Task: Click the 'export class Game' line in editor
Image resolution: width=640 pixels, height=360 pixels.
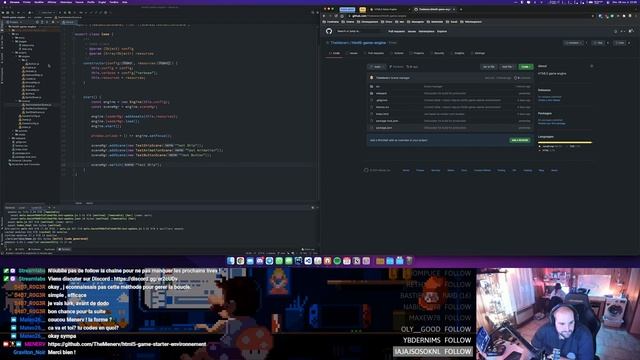Action: coord(94,34)
